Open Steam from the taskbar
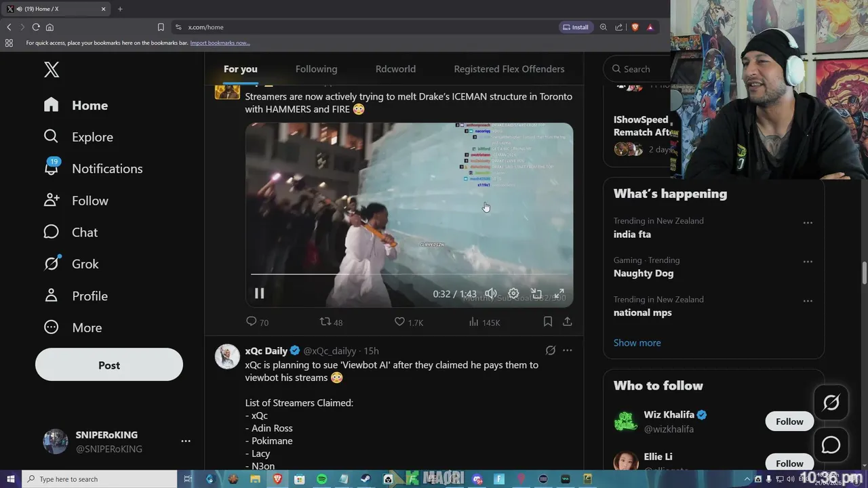 click(366, 479)
